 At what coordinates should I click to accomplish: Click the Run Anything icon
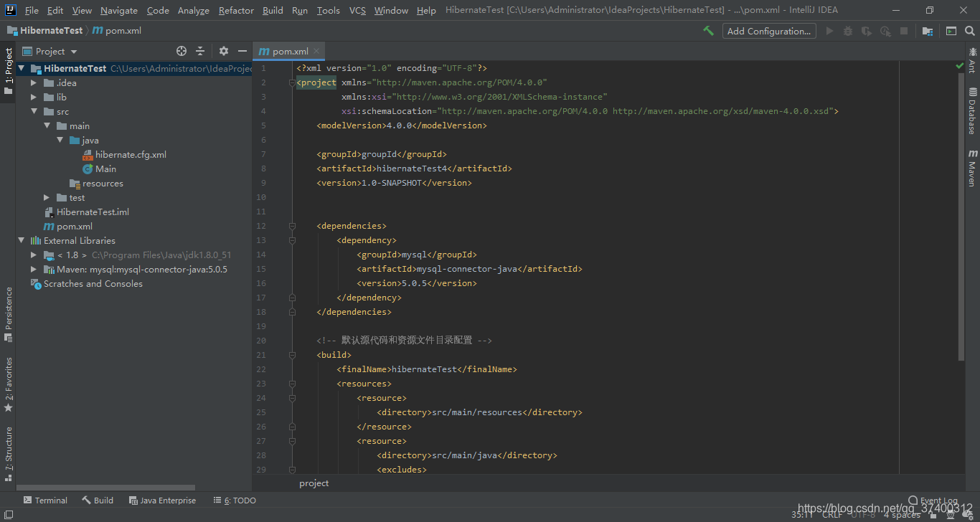click(951, 31)
